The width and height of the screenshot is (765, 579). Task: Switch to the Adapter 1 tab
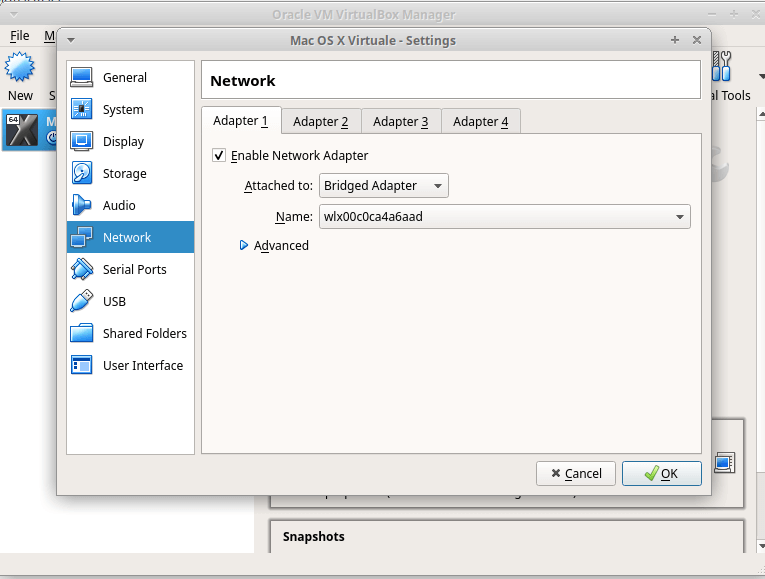241,120
